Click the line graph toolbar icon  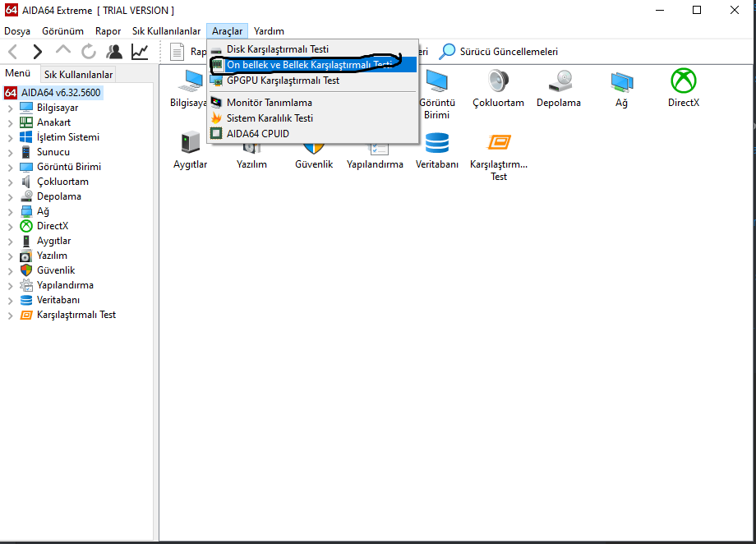coord(140,52)
